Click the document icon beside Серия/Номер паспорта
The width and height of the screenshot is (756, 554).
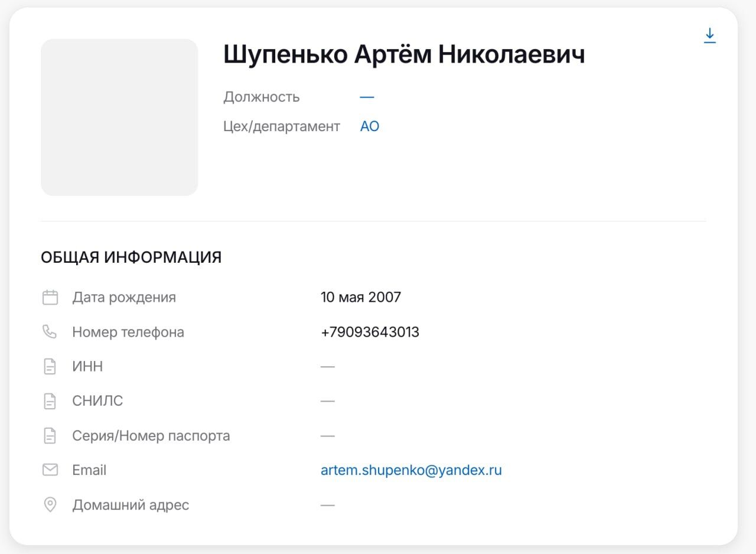pos(50,436)
